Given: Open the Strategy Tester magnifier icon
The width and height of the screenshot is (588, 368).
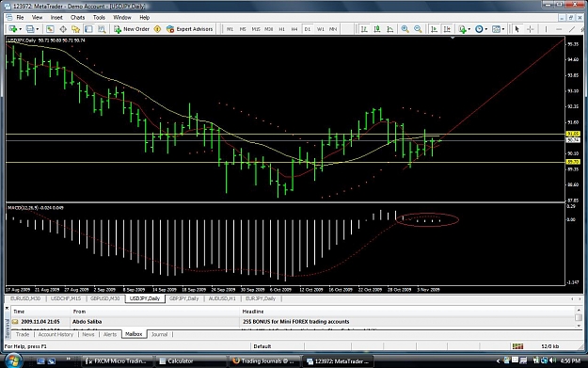Looking at the screenshot, I should [x=102, y=29].
